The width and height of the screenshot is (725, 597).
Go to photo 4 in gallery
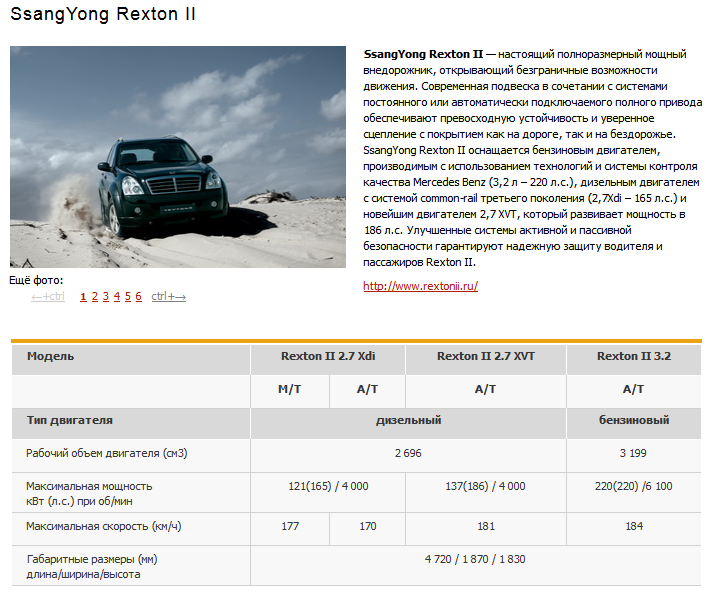116,296
